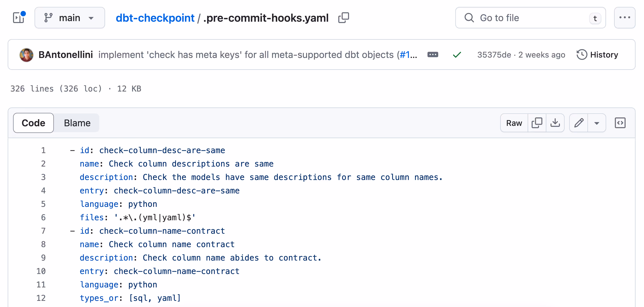Open commit 35375de
Screen dimensions: 644x307
click(494, 54)
